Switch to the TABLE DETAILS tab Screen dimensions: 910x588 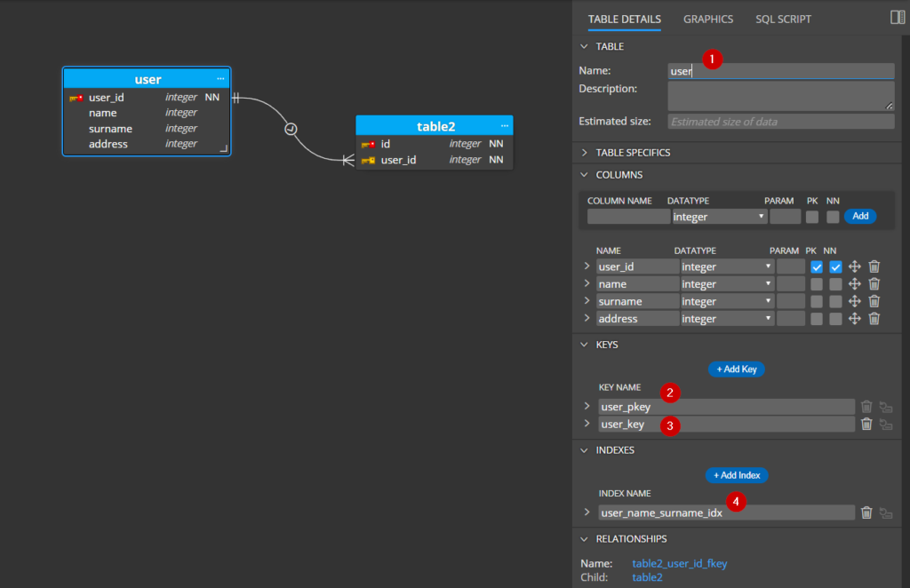625,20
